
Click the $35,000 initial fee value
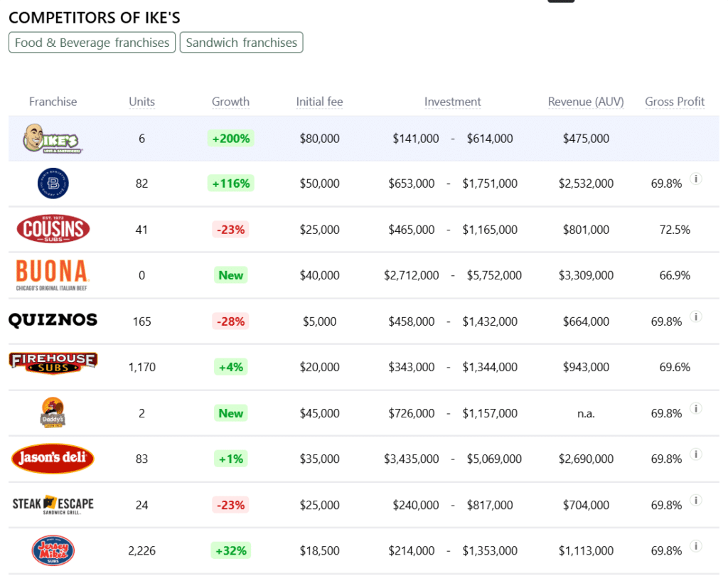pyautogui.click(x=319, y=459)
